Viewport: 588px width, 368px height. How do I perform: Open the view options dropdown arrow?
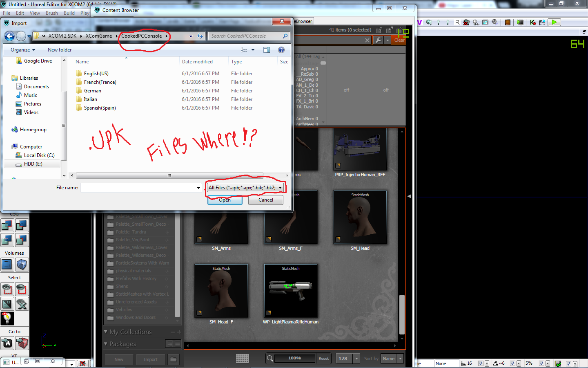[253, 50]
